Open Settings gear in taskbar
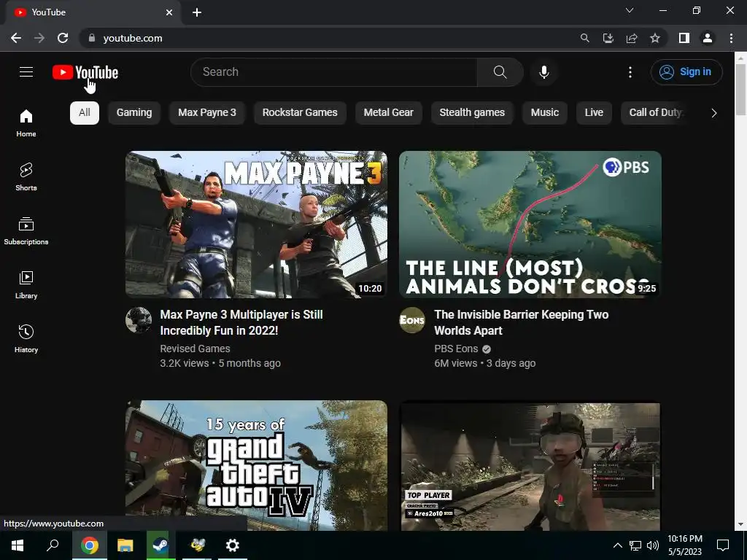This screenshot has height=560, width=747. 233,545
